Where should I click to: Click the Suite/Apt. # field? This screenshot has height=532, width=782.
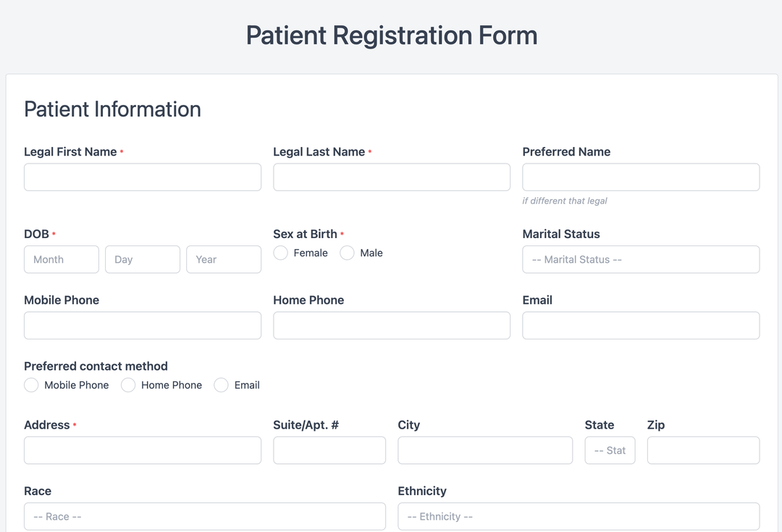[329, 450]
